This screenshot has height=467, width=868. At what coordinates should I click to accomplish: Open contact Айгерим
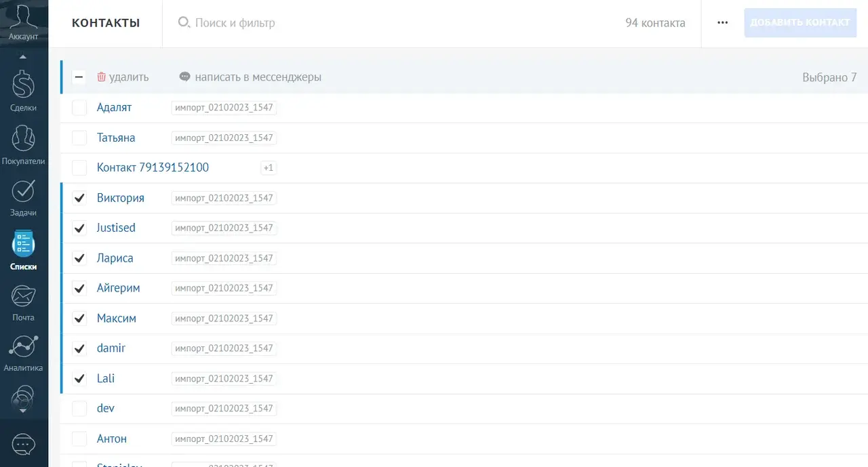pyautogui.click(x=118, y=288)
